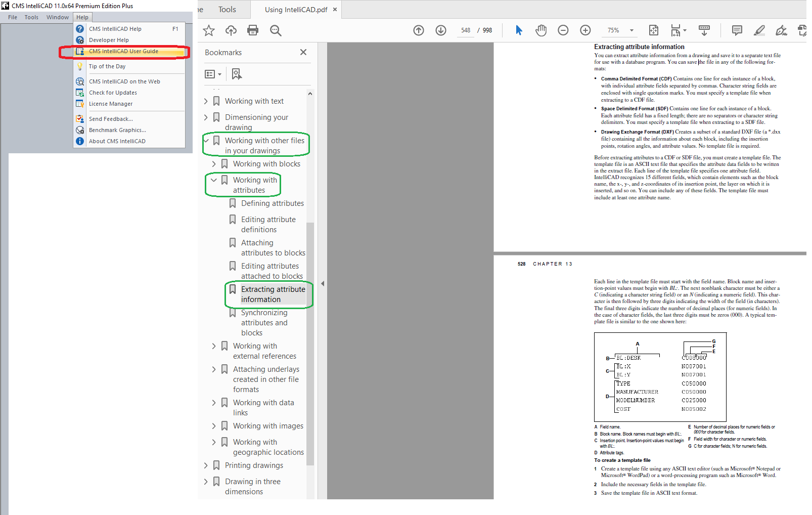This screenshot has height=515, width=812.
Task: Zoom in with the plus icon
Action: coord(585,30)
